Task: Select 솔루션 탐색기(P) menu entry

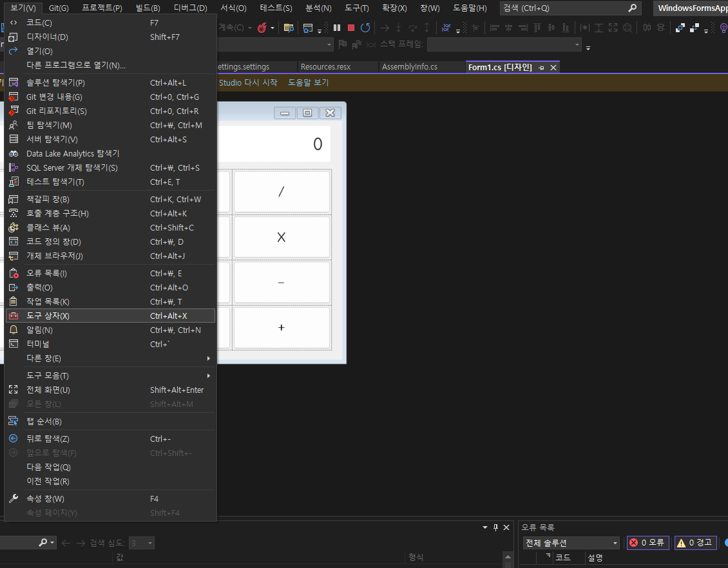Action: pyautogui.click(x=110, y=82)
